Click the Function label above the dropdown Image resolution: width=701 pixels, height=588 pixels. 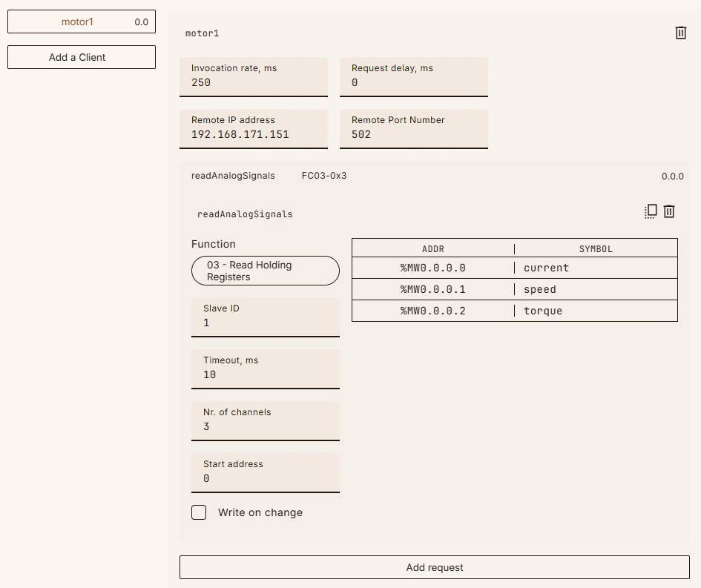(213, 244)
